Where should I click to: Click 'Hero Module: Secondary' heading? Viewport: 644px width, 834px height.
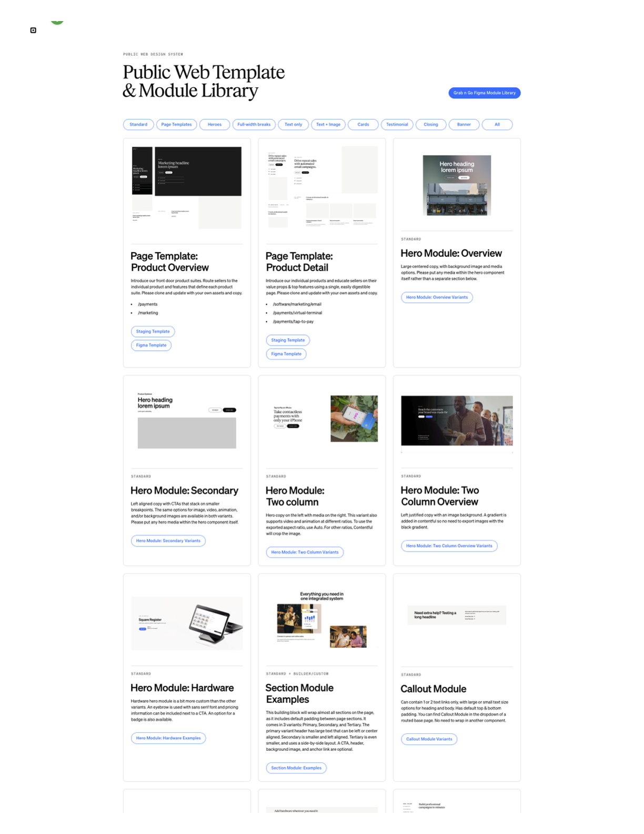click(x=184, y=491)
